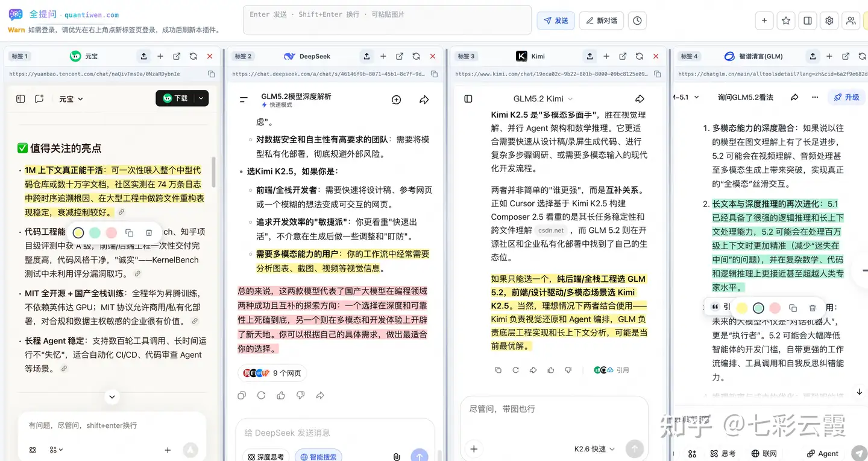868x461 pixels.
Task: Copy the kimi.com URL
Action: tap(657, 74)
